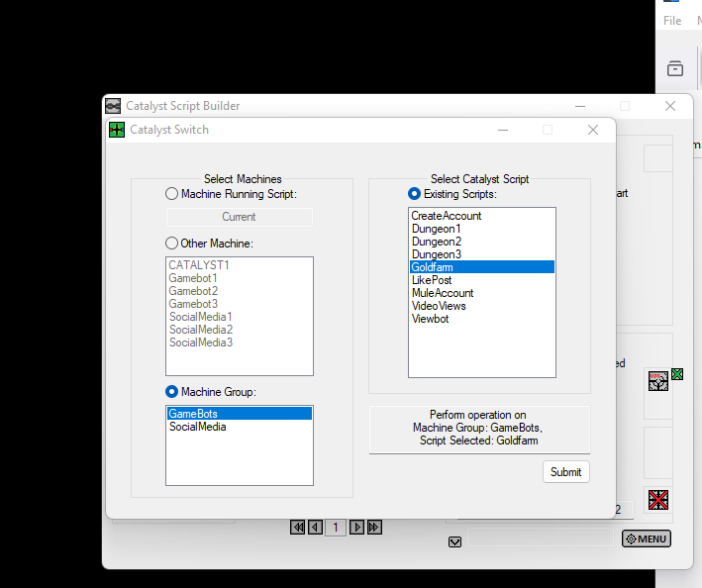Click the red X icon in Script Builder
Image resolution: width=702 pixels, height=588 pixels.
(658, 500)
